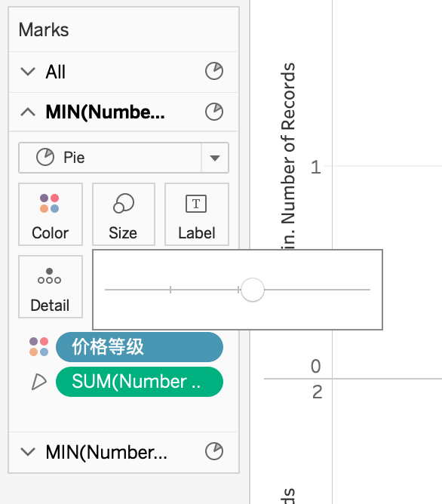Expand the All marks section chevron
The width and height of the screenshot is (442, 504).
click(28, 72)
